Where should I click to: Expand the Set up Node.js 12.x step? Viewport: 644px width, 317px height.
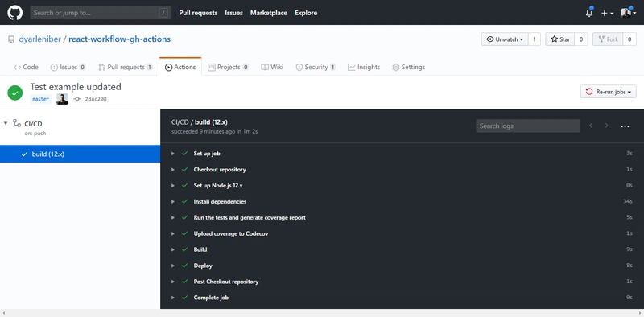pos(173,185)
